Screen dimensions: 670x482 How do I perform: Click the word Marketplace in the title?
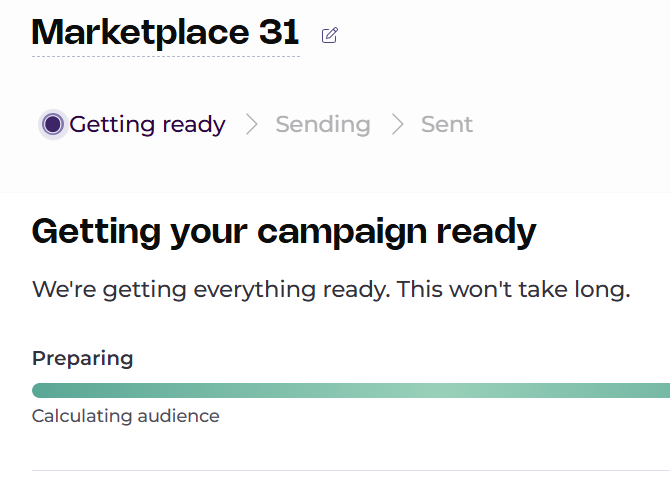[x=140, y=32]
